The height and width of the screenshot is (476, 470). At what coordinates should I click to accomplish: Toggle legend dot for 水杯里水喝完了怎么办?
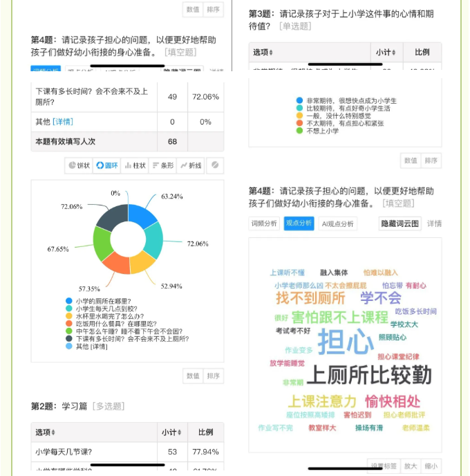(69, 316)
